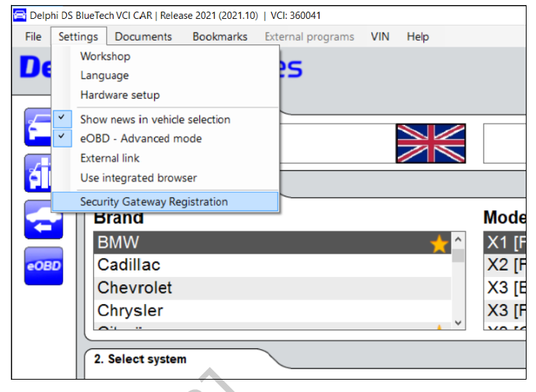Viewport: 536px width, 392px height.
Task: Click the Brand list scrollbar thumb
Action: (458, 256)
